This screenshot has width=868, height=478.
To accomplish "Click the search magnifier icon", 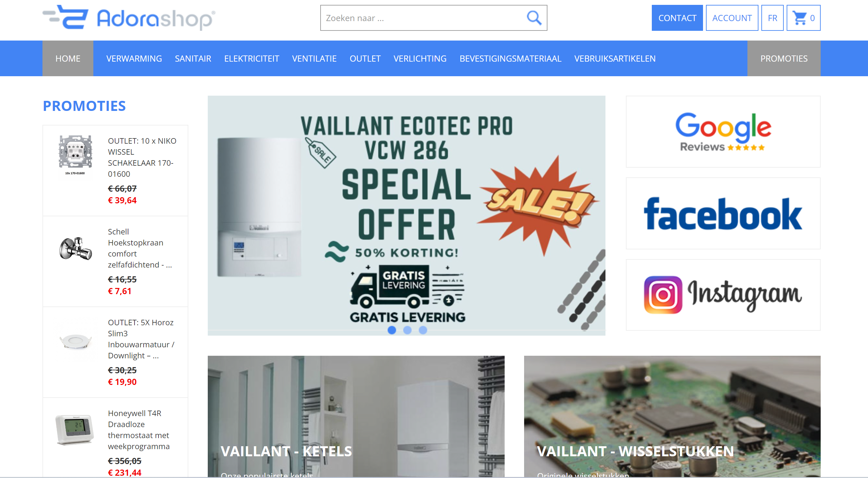I will [534, 18].
